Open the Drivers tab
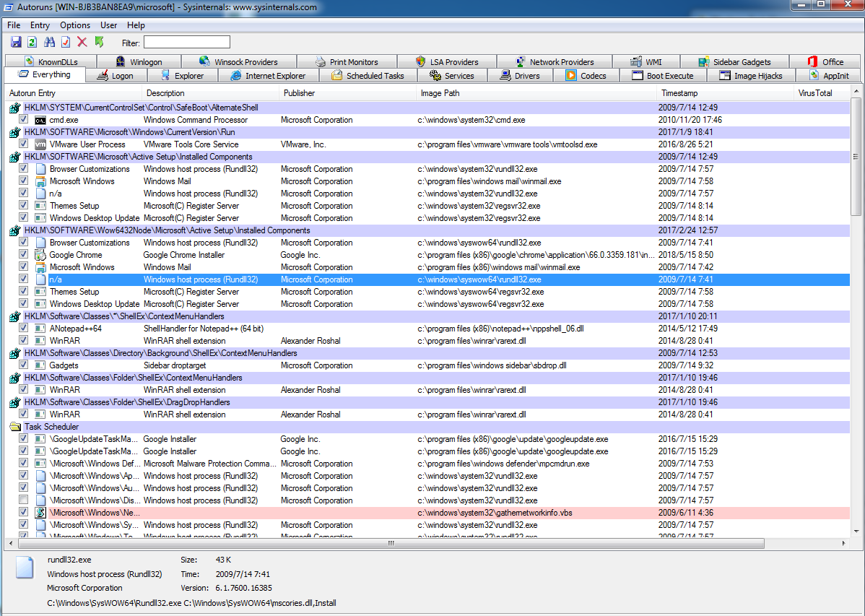The height and width of the screenshot is (616, 865). click(520, 76)
